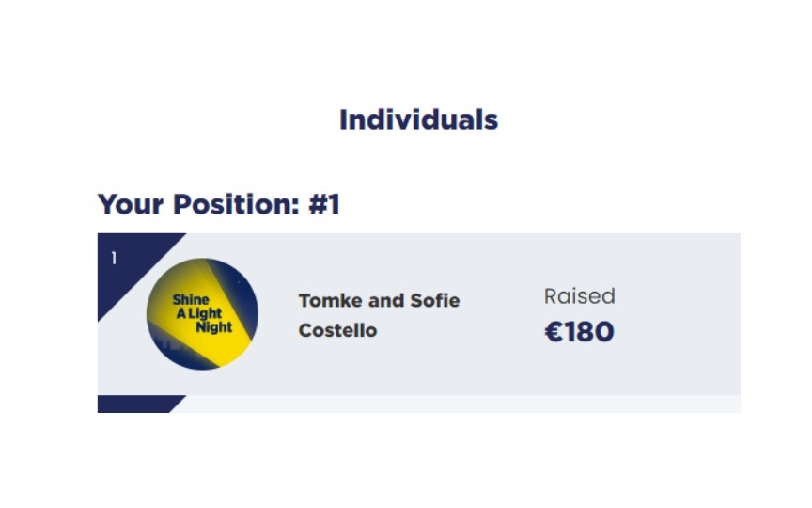The image size is (812, 508).
Task: Open the Tomke and Sofie fundraiser name
Action: point(379,315)
